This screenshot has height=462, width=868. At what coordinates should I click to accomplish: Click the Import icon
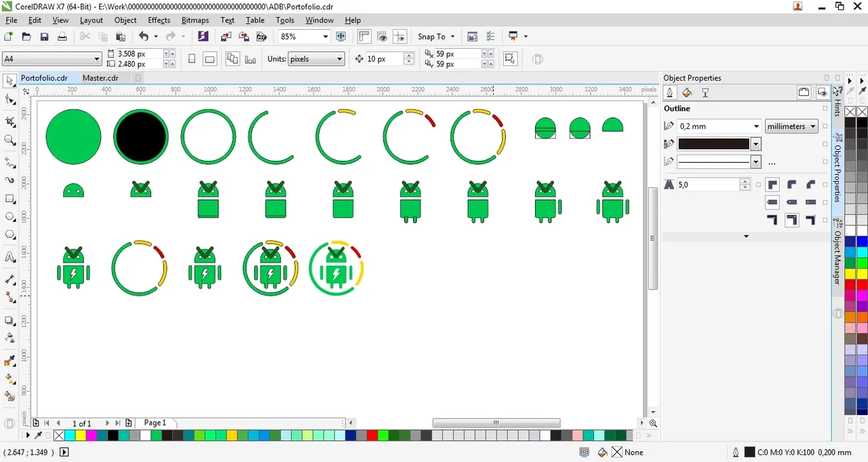coord(226,37)
